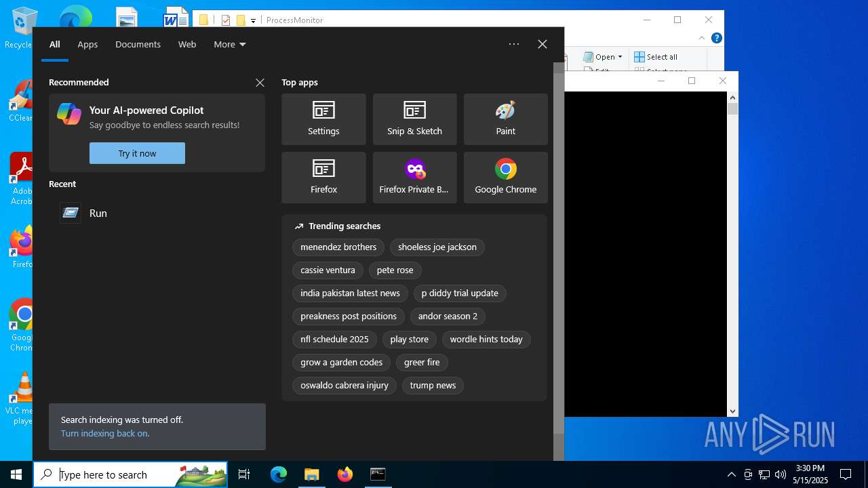Select 'play store' trending chip

click(x=410, y=340)
